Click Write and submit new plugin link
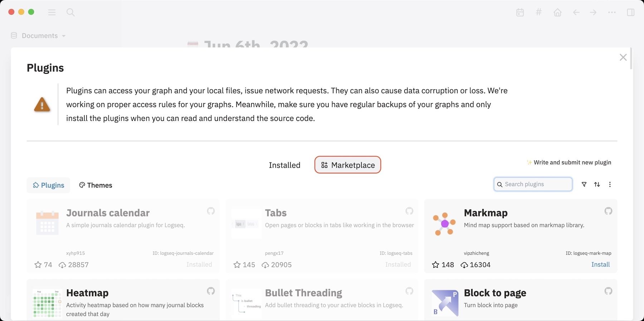 572,162
